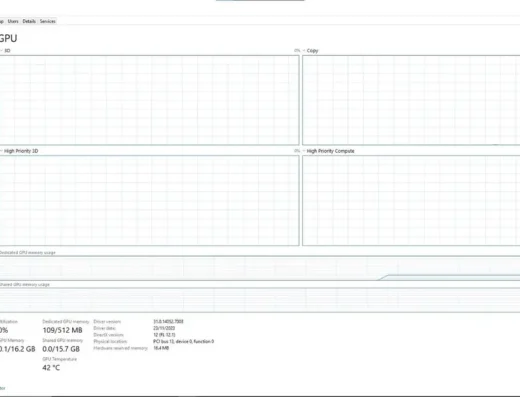Image resolution: width=520 pixels, height=397 pixels.
Task: Click the Dedicated GPU memory usage graph
Action: [260, 268]
